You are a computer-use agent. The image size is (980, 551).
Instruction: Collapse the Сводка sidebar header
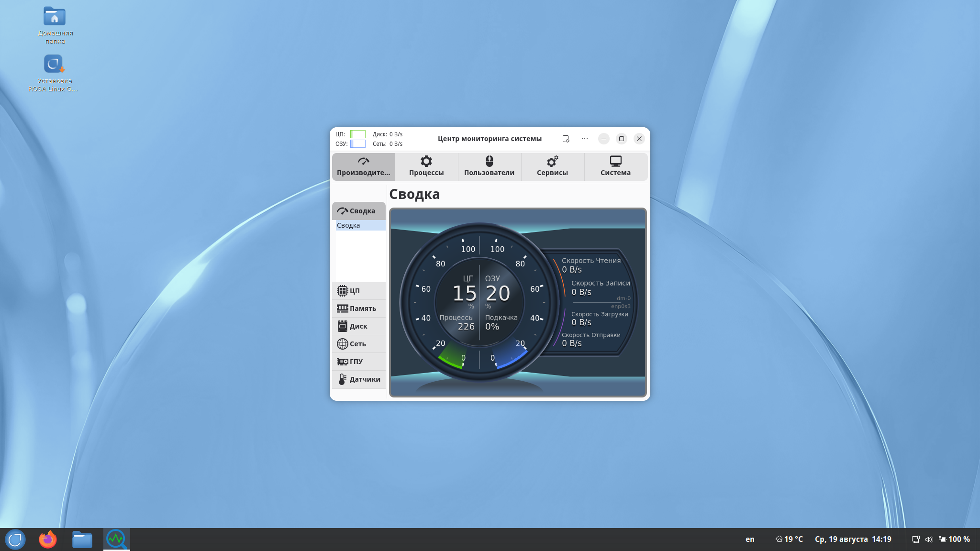click(358, 211)
